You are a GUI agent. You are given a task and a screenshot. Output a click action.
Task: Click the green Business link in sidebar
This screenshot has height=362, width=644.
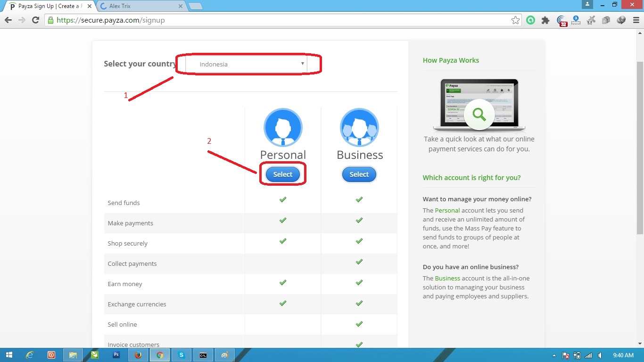point(447,279)
